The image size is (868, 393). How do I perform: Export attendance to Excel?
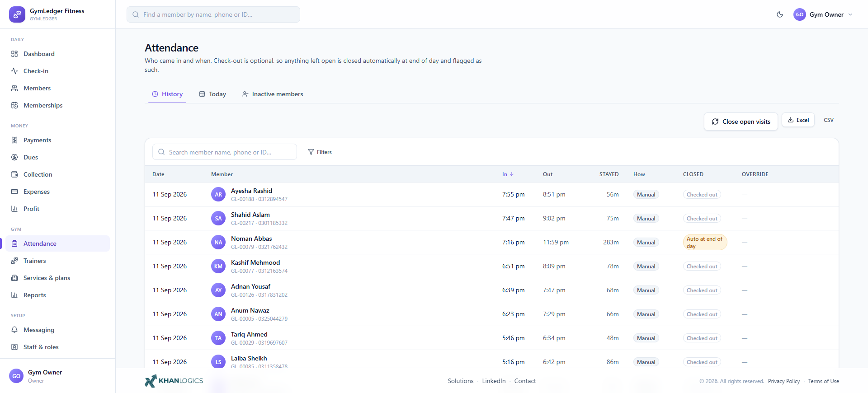(798, 120)
